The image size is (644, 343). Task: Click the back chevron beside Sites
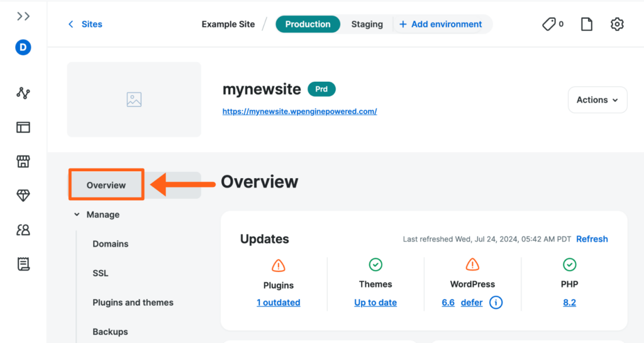[x=71, y=25]
